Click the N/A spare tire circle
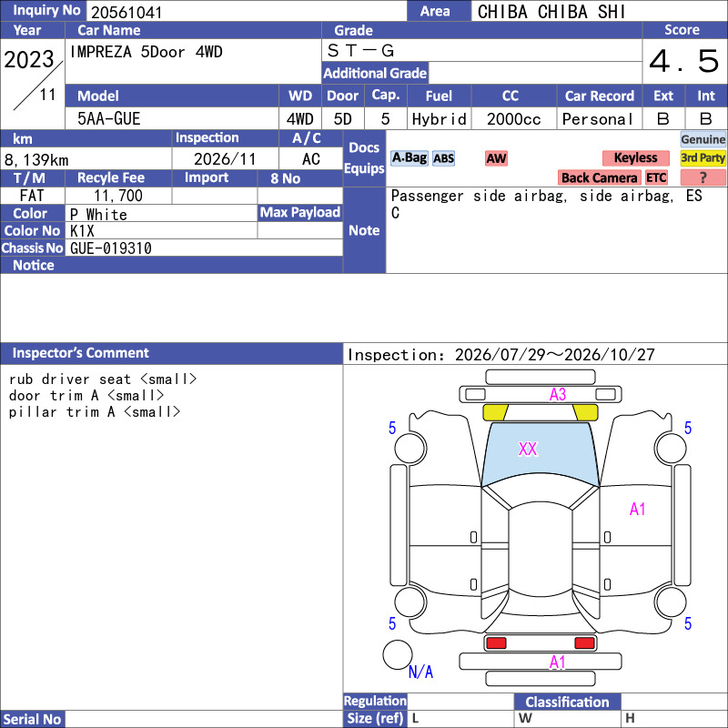 [398, 654]
